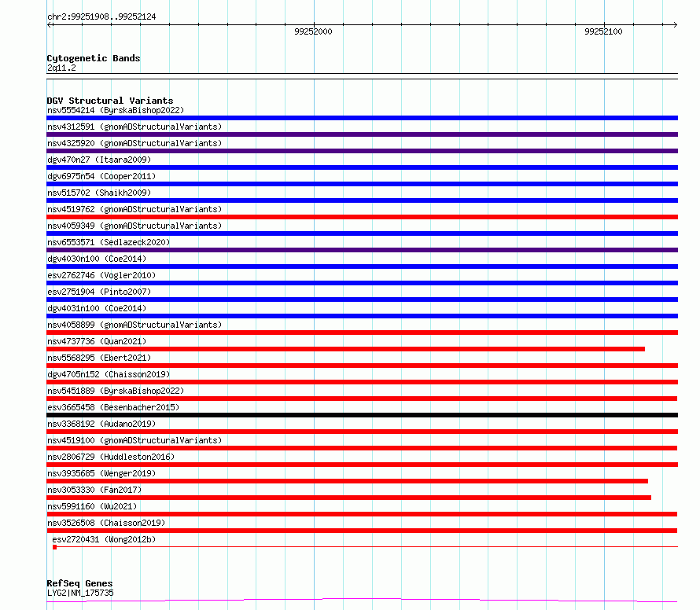Click the RefSeq Genes track title

tap(79, 583)
